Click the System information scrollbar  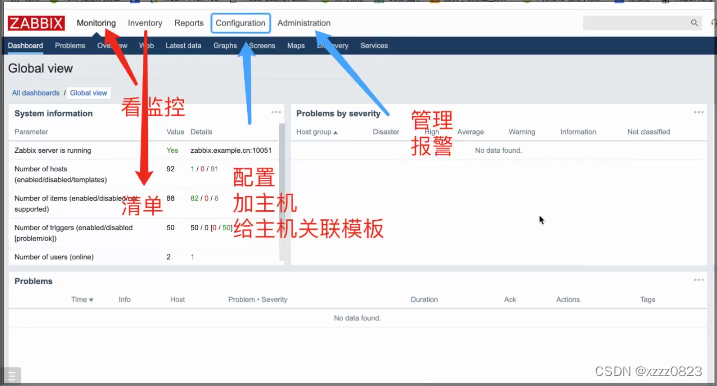282,192
